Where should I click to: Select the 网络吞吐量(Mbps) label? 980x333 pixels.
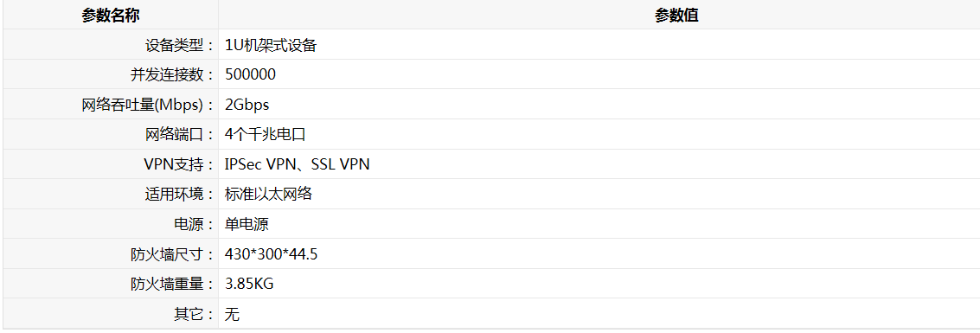[148, 105]
